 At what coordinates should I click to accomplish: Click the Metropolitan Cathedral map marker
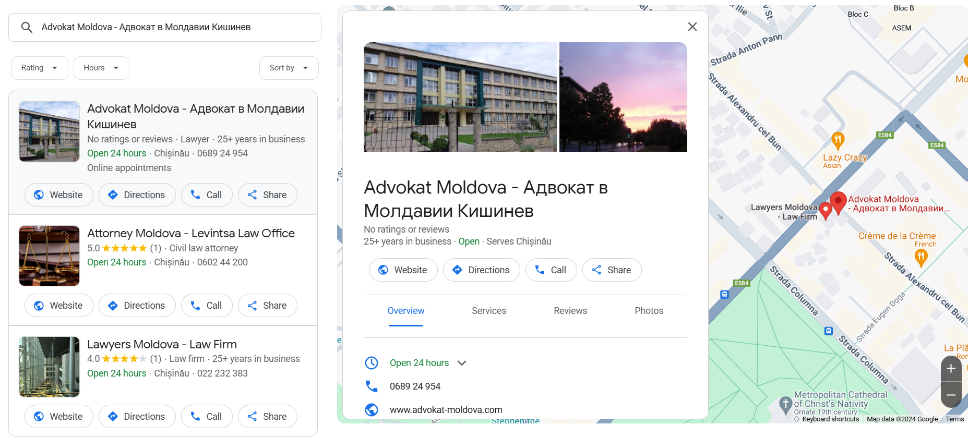click(x=785, y=404)
